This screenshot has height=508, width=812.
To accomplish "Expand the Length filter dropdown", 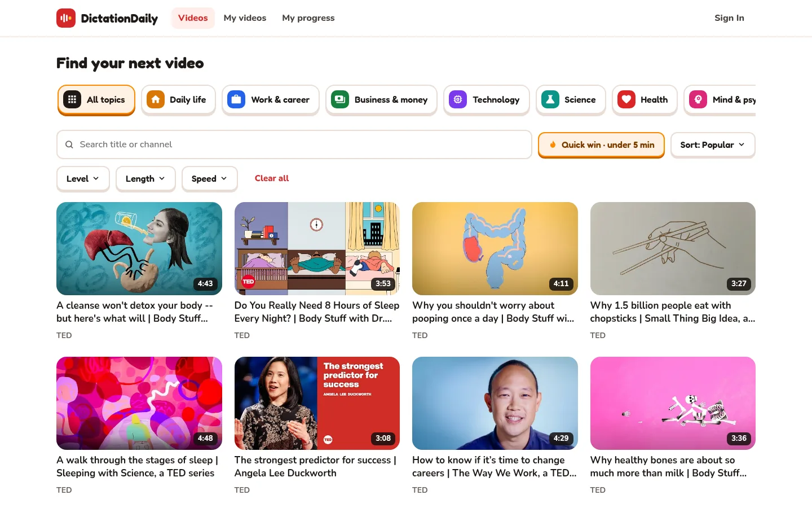I will point(145,179).
